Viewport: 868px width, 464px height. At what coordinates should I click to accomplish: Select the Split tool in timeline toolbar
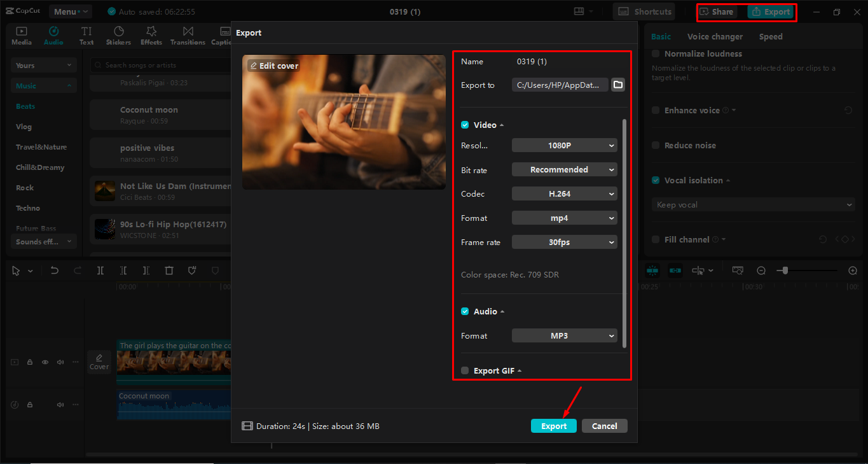tap(100, 271)
